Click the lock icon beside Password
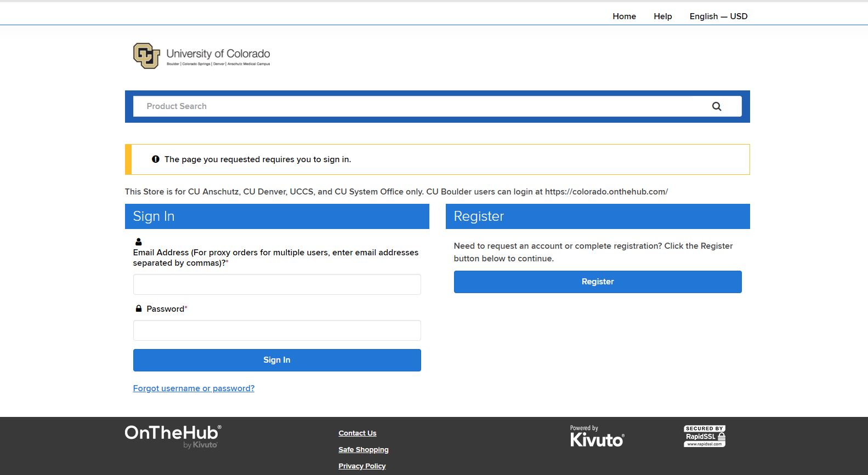The height and width of the screenshot is (475, 868). point(139,309)
